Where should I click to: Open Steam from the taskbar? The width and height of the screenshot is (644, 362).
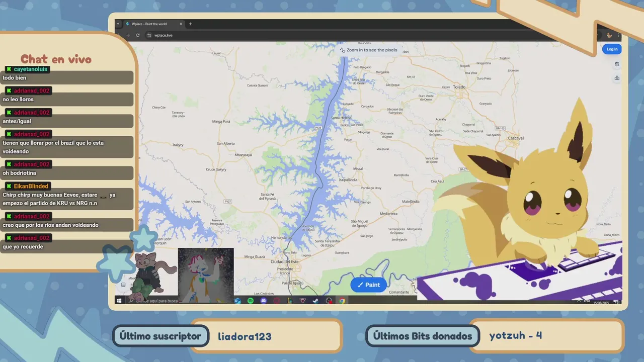[x=316, y=301]
